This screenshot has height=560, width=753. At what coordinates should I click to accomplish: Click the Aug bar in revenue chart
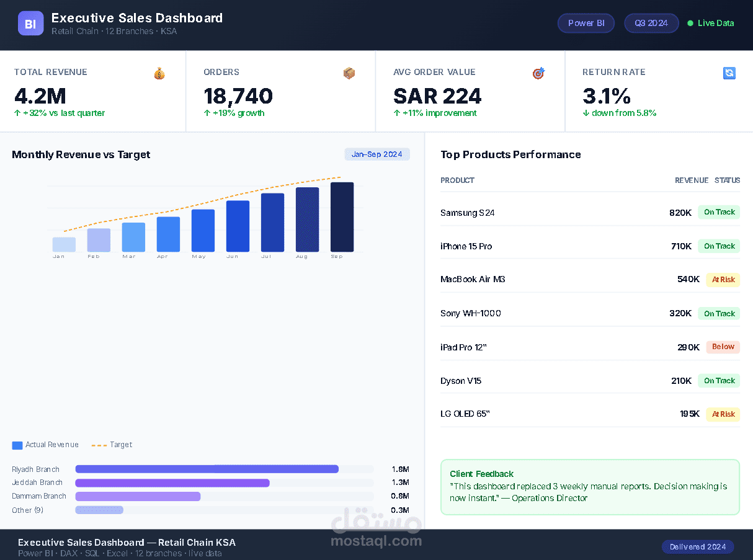(x=307, y=220)
